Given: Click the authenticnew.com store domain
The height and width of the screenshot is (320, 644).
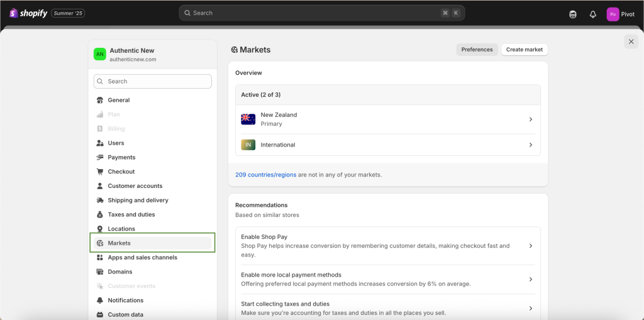Looking at the screenshot, I should 133,60.
